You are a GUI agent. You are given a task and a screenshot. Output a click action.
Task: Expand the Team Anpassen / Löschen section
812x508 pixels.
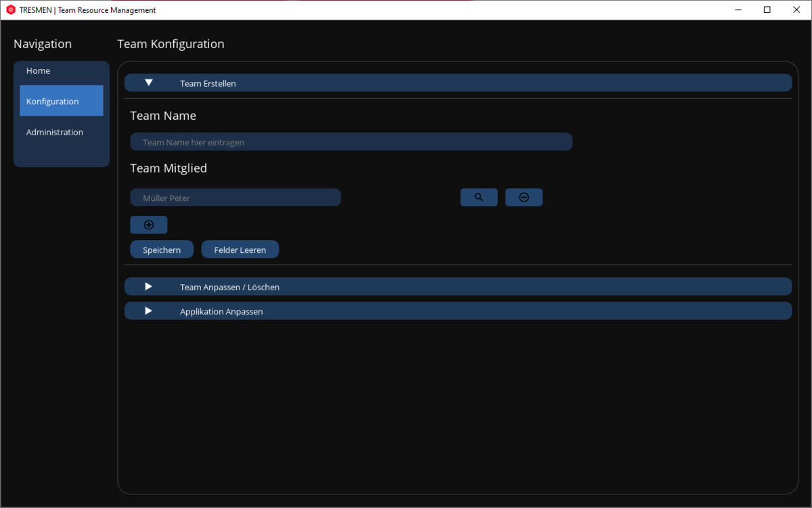pos(149,287)
